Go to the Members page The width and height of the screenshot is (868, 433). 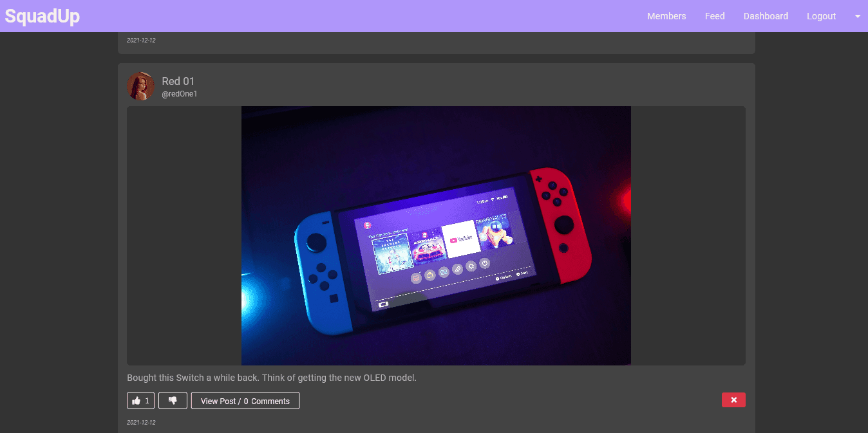[x=666, y=16]
